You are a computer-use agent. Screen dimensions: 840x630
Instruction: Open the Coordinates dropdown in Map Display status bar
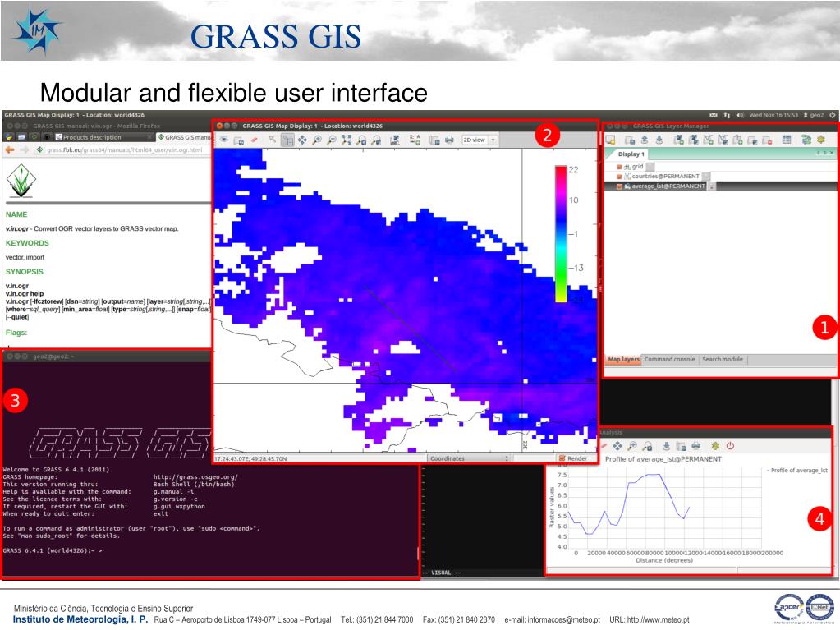(x=469, y=458)
